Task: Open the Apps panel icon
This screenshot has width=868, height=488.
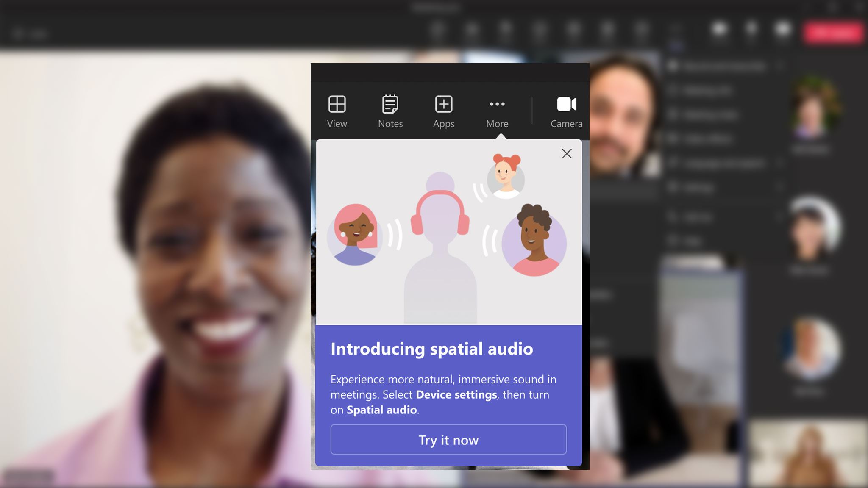Action: [443, 111]
